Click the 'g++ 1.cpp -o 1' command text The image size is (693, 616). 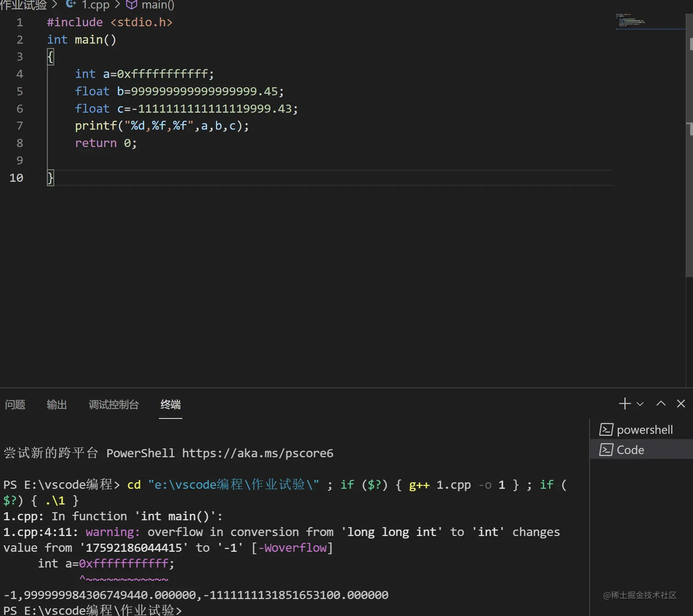coord(457,485)
